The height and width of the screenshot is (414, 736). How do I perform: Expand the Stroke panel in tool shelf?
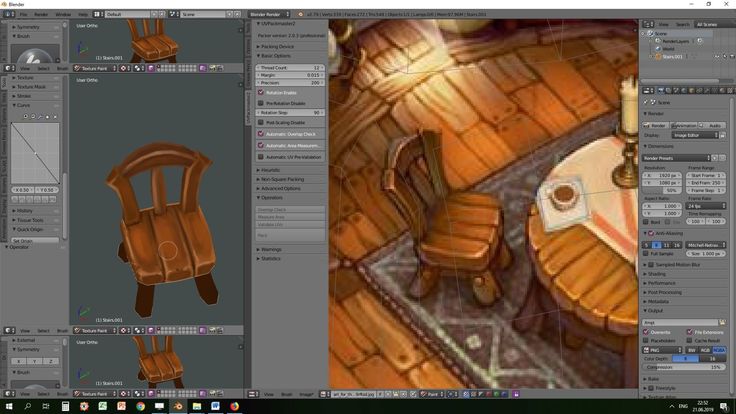pyautogui.click(x=23, y=96)
